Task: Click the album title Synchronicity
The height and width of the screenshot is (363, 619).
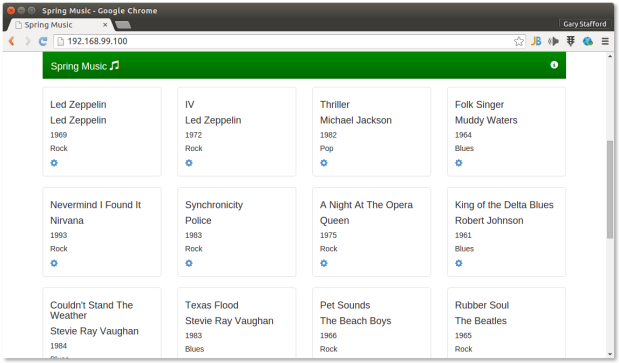Action: click(214, 205)
